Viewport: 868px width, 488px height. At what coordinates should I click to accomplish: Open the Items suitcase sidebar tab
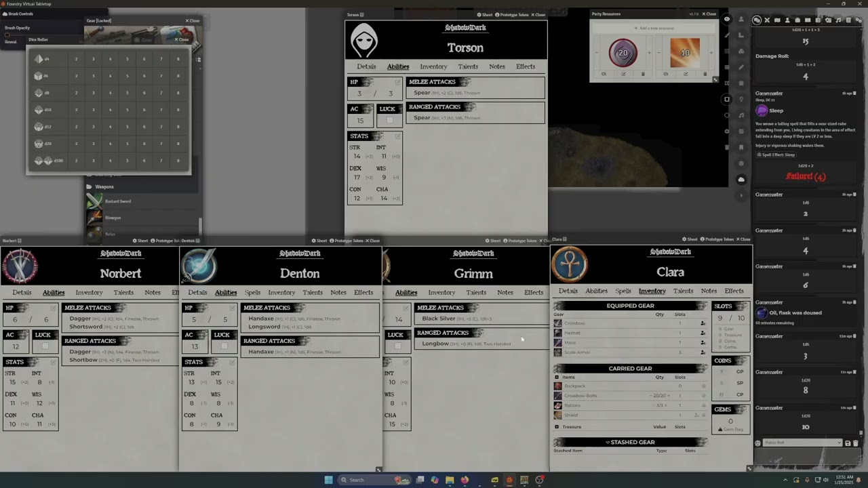(x=797, y=20)
